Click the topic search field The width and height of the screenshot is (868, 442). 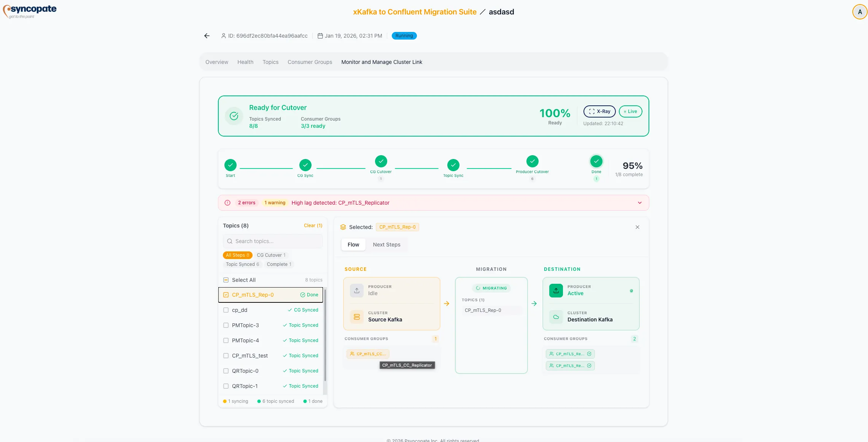(x=272, y=241)
